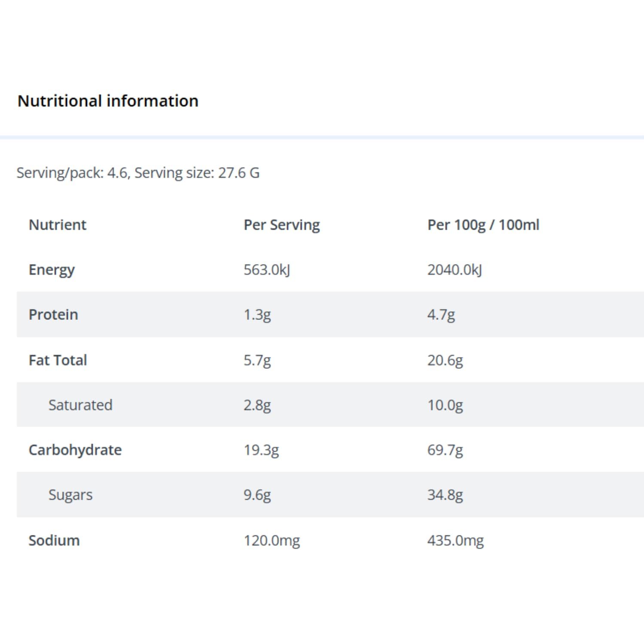Click the 4.7g protein value
The height and width of the screenshot is (644, 644).
(441, 315)
